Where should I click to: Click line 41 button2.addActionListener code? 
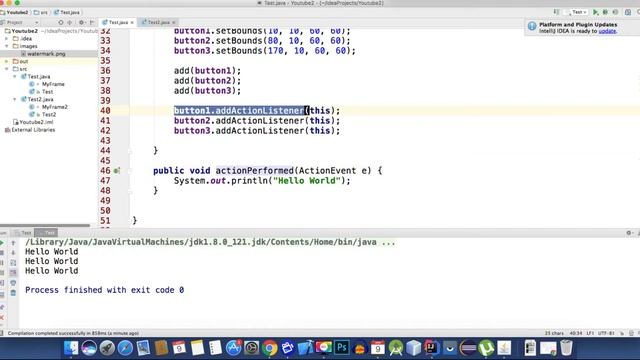(x=257, y=121)
